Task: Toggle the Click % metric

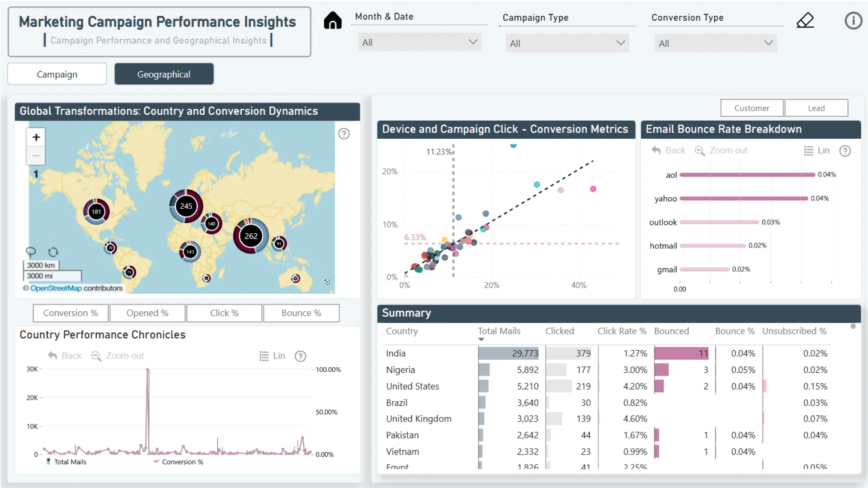Action: (224, 313)
